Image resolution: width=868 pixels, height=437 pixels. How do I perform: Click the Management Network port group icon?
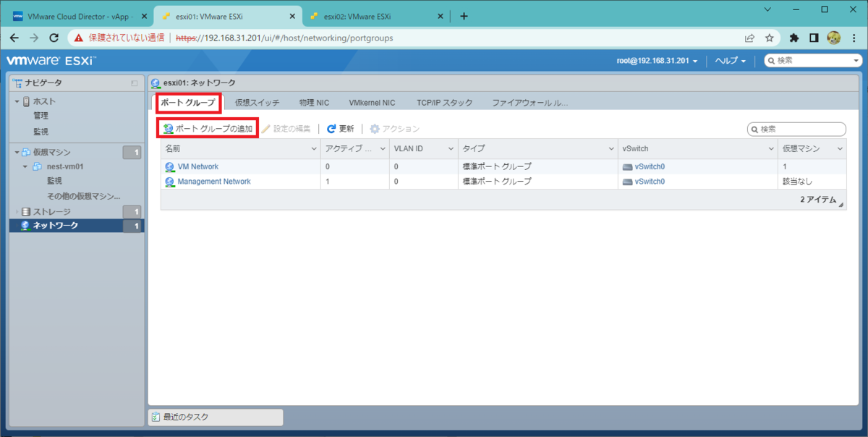170,182
